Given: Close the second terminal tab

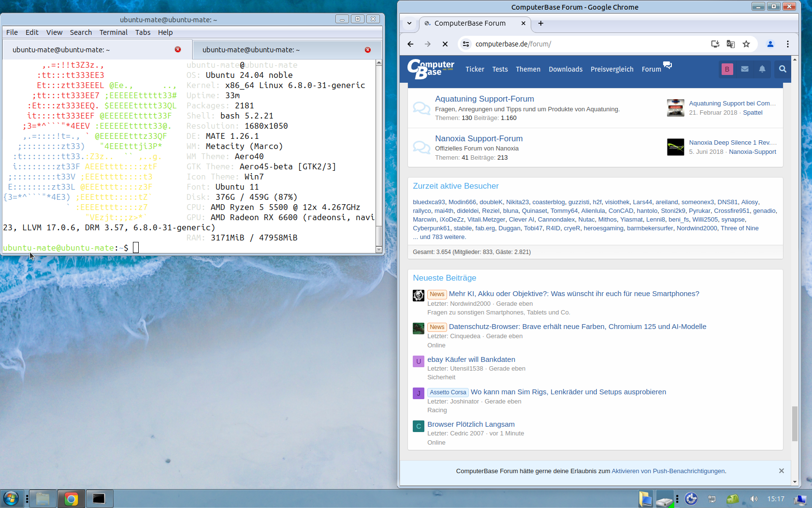Looking at the screenshot, I should point(368,50).
